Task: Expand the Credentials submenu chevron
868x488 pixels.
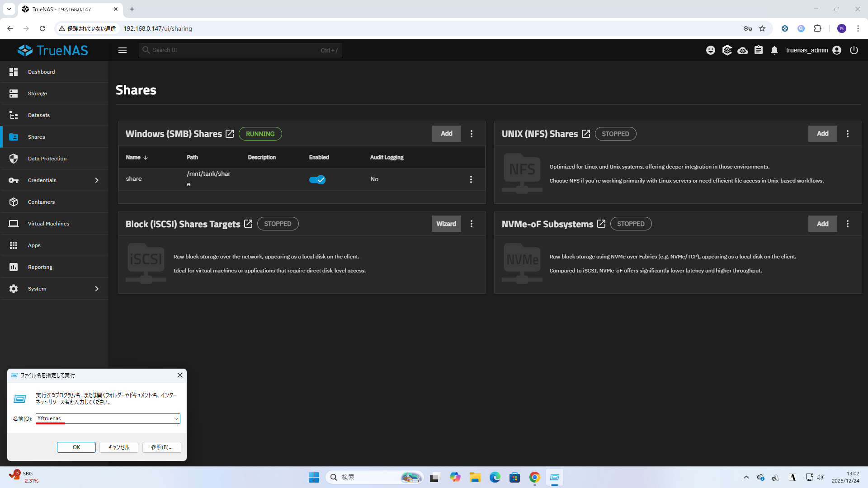Action: [x=96, y=180]
